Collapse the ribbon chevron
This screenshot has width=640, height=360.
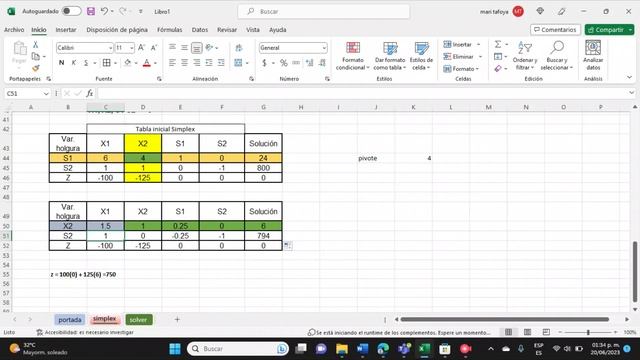629,77
